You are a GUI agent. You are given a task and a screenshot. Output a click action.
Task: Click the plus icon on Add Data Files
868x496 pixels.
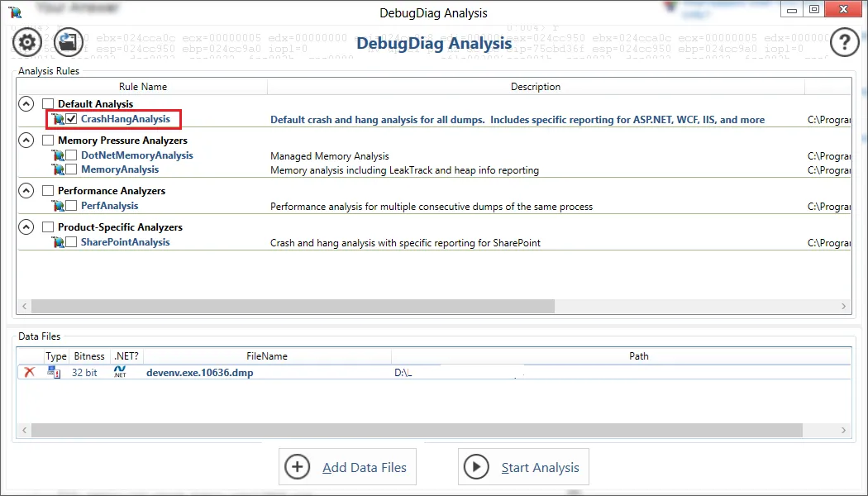pos(298,467)
